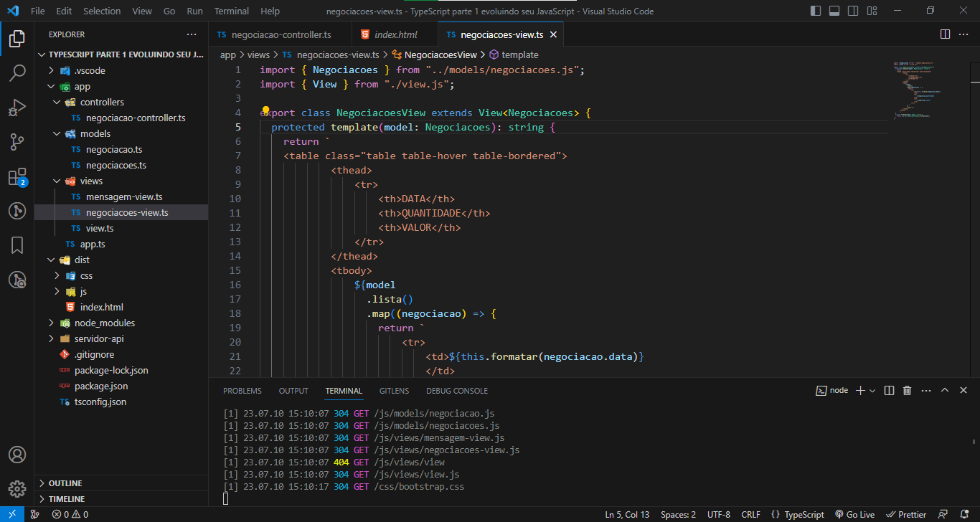980x522 pixels.
Task: Open the Accounts icon in activity bar
Action: pos(17,455)
